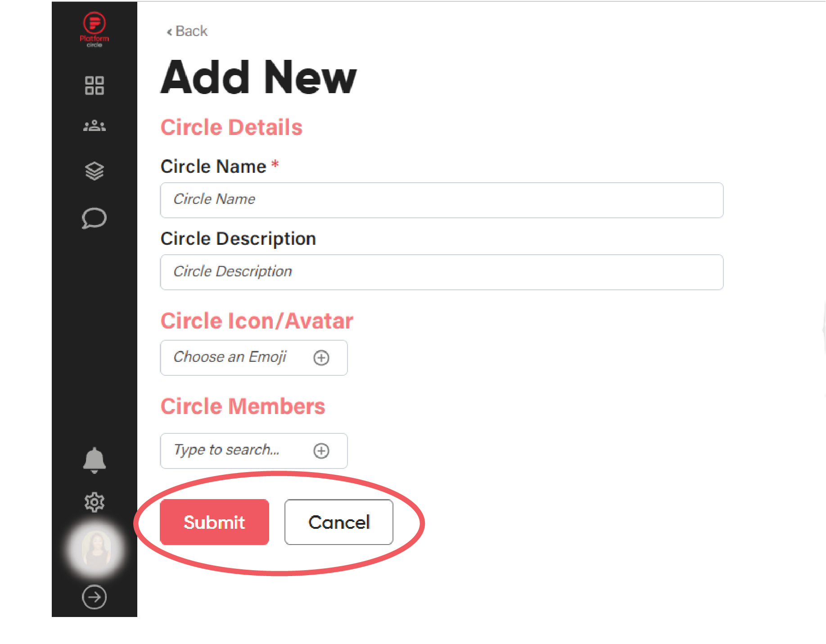
Task: Cancel adding the new circle
Action: point(339,522)
